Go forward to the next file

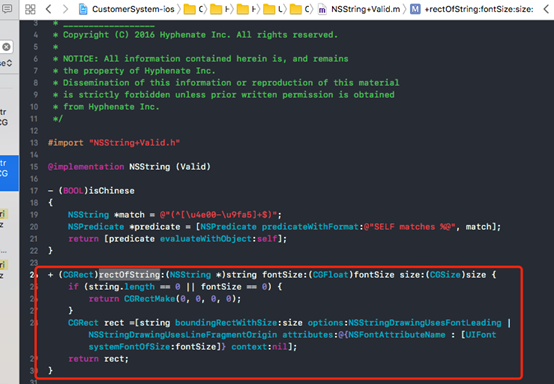(x=65, y=9)
